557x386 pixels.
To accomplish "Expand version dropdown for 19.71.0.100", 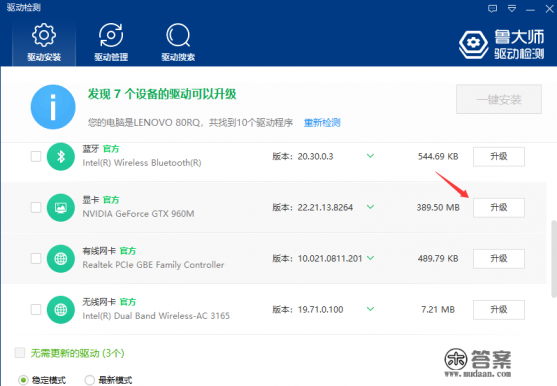I will point(370,309).
